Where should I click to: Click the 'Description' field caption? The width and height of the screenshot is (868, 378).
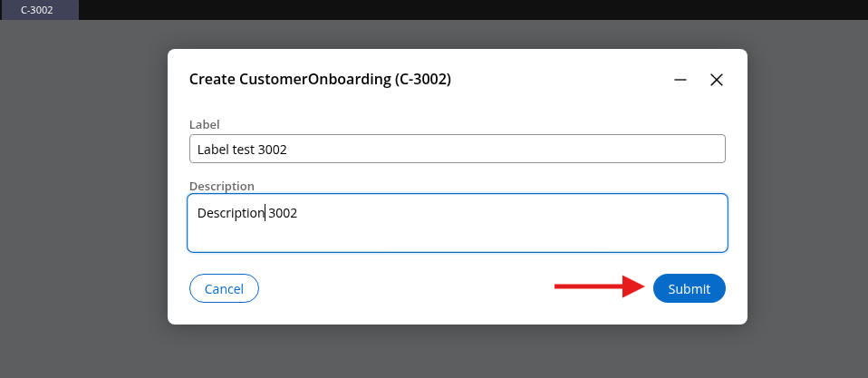pos(221,186)
